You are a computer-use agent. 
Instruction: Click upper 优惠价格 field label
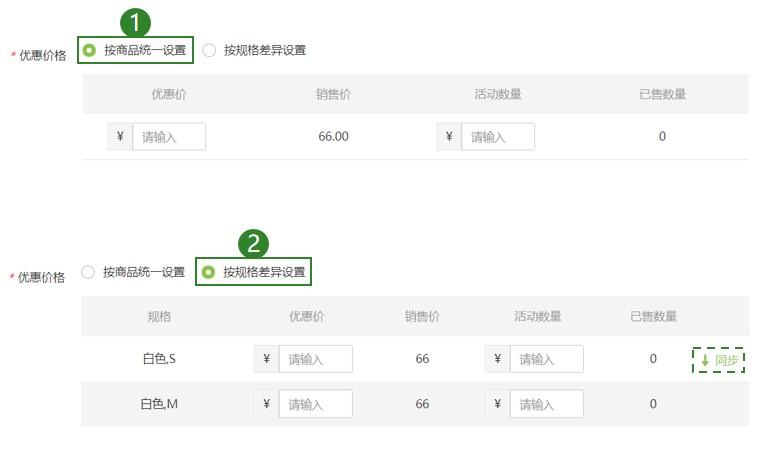coord(42,55)
